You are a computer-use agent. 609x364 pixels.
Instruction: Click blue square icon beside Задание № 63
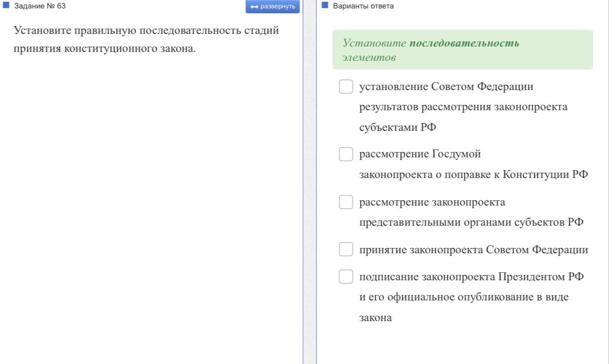pyautogui.click(x=6, y=5)
